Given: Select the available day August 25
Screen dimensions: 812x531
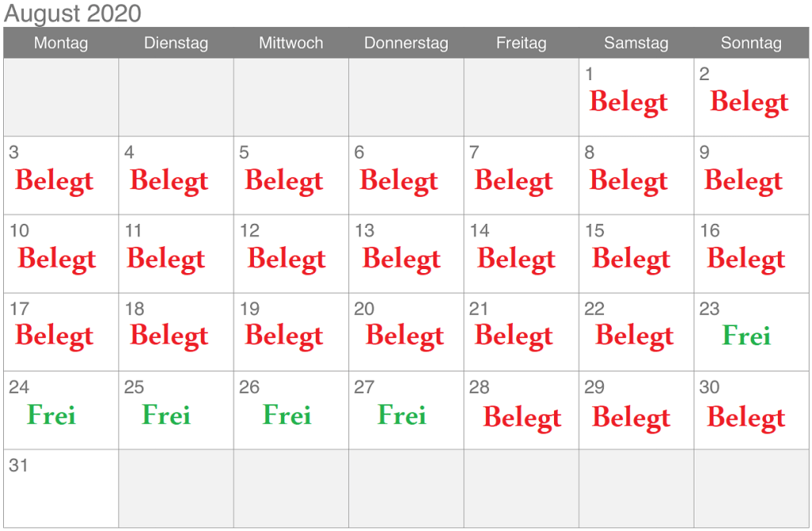Looking at the screenshot, I should (x=167, y=414).
